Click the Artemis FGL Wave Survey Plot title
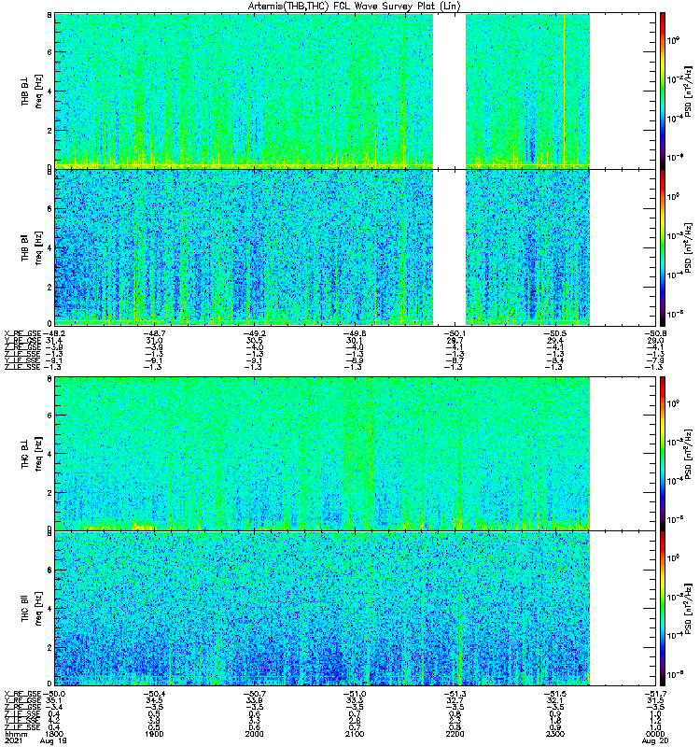The width and height of the screenshot is (700, 747). pyautogui.click(x=355, y=6)
